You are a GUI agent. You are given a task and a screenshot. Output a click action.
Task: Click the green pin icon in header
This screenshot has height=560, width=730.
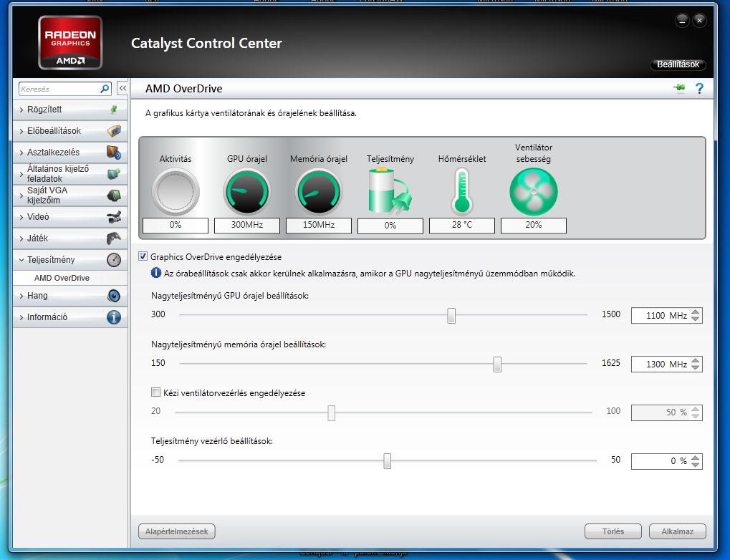tap(679, 88)
